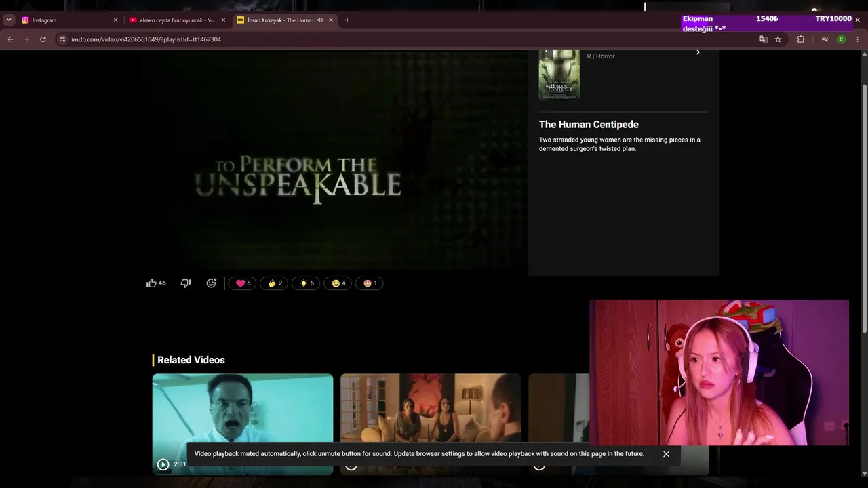The width and height of the screenshot is (868, 488).
Task: Dismiss the muted playback notification
Action: 666,454
